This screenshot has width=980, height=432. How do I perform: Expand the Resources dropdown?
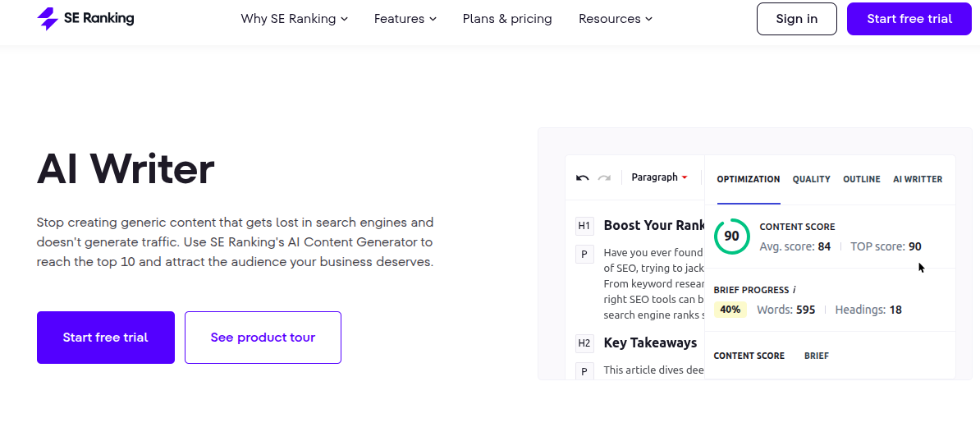(x=615, y=19)
